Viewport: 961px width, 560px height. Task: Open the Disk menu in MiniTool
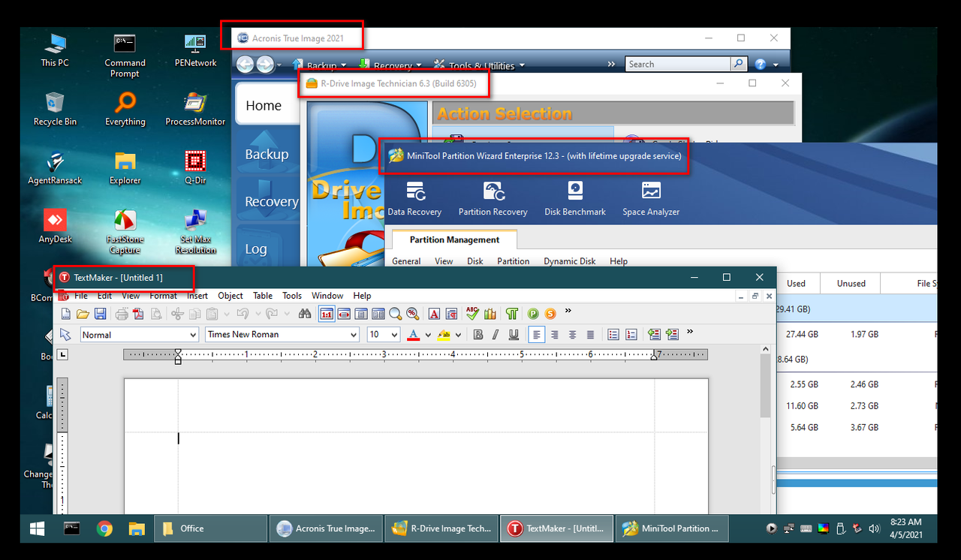click(x=475, y=261)
